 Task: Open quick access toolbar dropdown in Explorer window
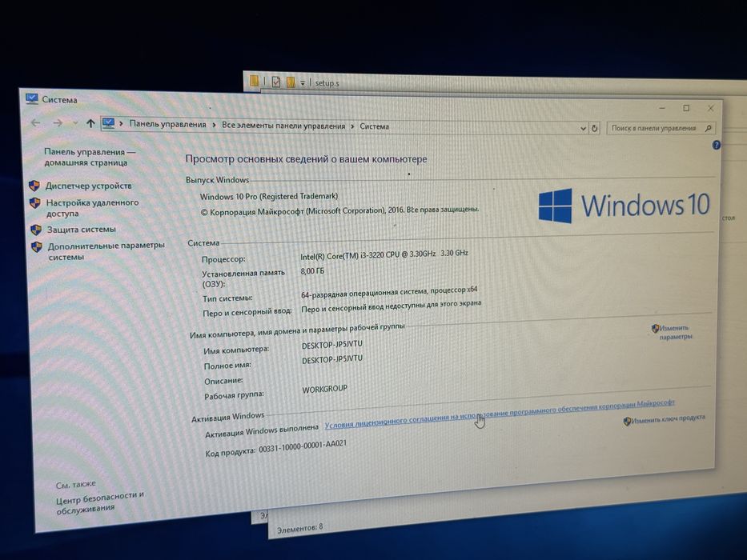click(x=303, y=83)
